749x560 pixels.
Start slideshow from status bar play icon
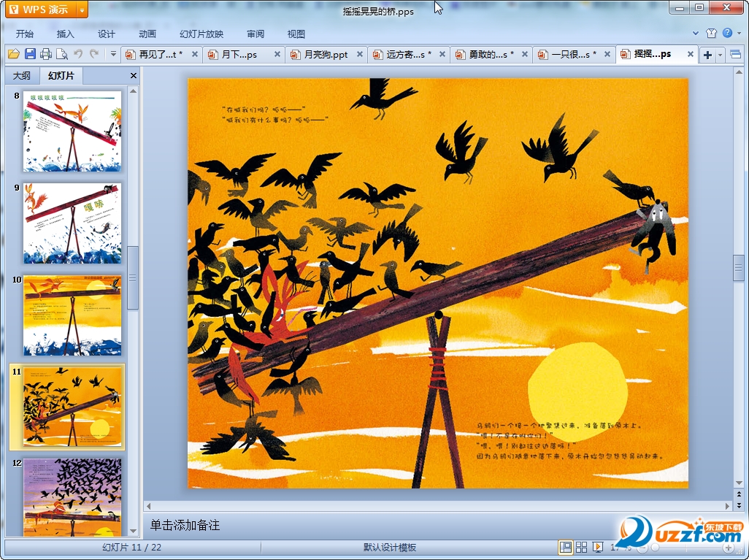click(597, 547)
